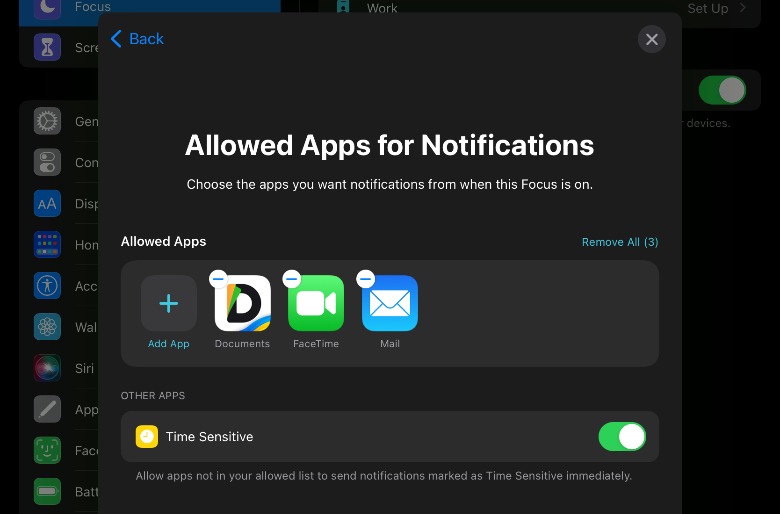This screenshot has height=514, width=780.
Task: Select the Mail app icon
Action: click(x=390, y=304)
